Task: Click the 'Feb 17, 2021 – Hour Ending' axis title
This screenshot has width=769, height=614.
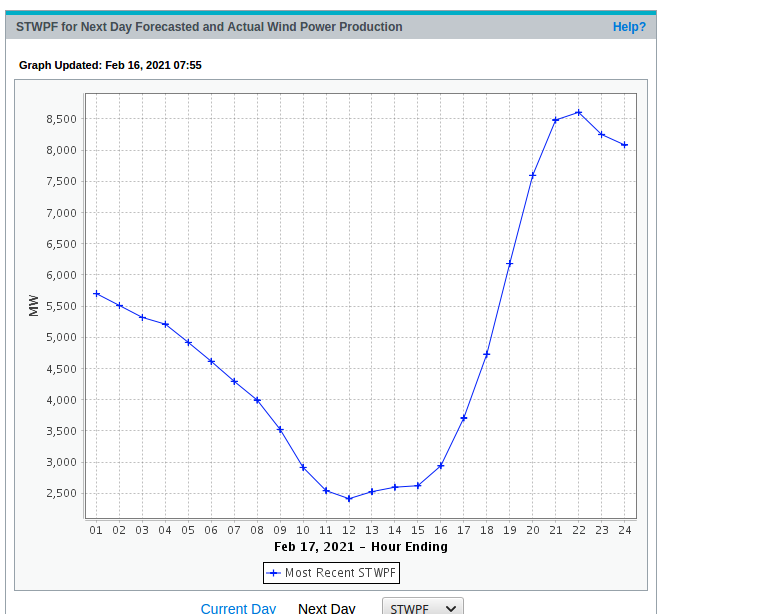Action: (x=361, y=546)
